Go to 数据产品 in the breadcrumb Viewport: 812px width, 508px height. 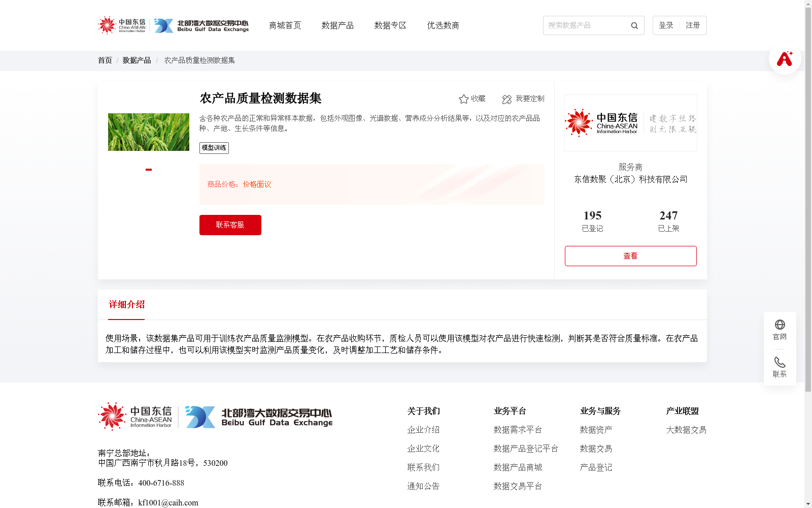click(137, 60)
